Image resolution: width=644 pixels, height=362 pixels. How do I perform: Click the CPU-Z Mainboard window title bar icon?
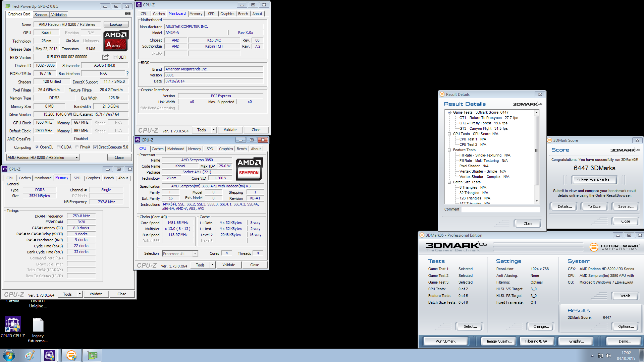139,5
